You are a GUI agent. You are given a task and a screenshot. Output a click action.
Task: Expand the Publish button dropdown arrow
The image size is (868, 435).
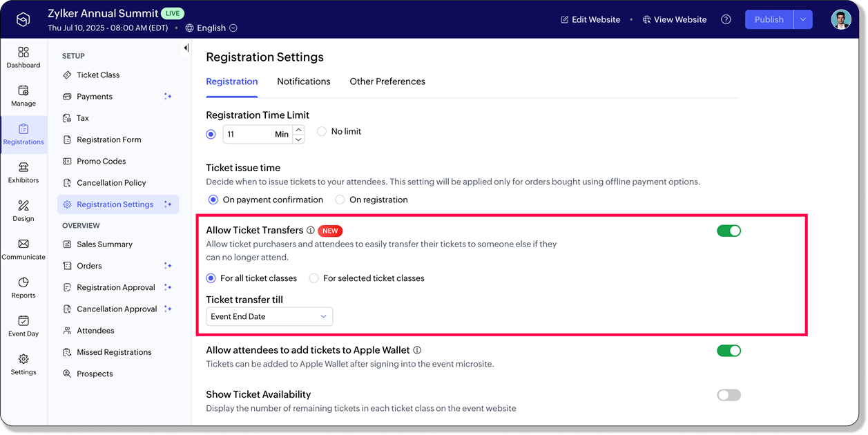(x=803, y=19)
